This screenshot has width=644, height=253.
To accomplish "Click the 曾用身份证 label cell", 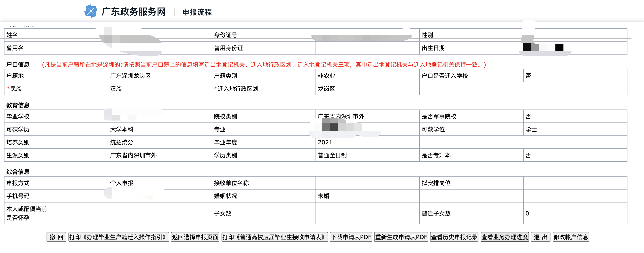I will pyautogui.click(x=264, y=48).
